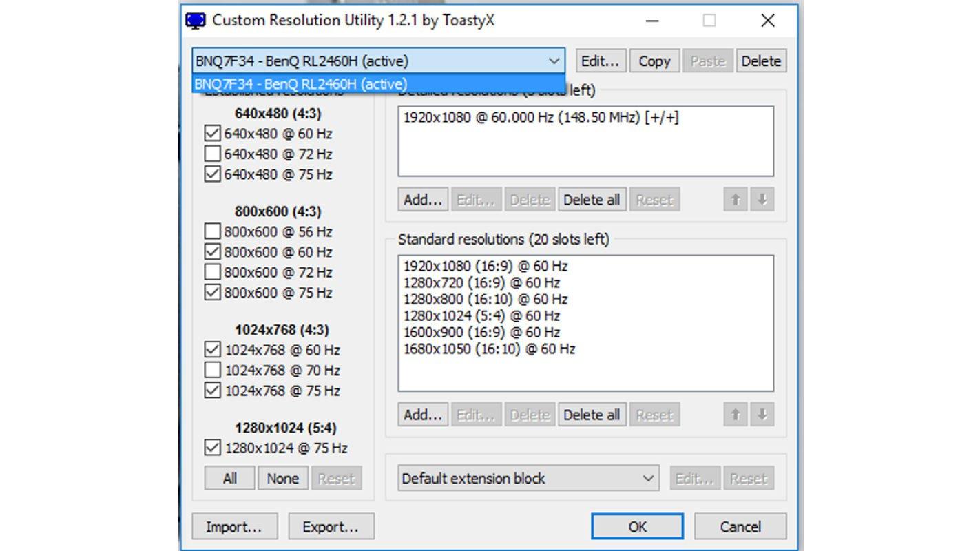Uncheck 640x480 @ 60 Hz

click(x=213, y=134)
